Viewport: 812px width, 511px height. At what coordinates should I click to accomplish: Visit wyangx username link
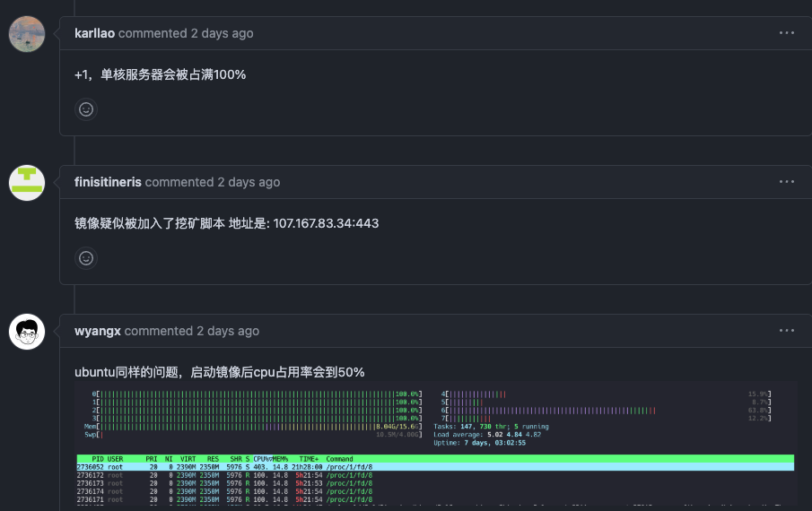(x=98, y=331)
